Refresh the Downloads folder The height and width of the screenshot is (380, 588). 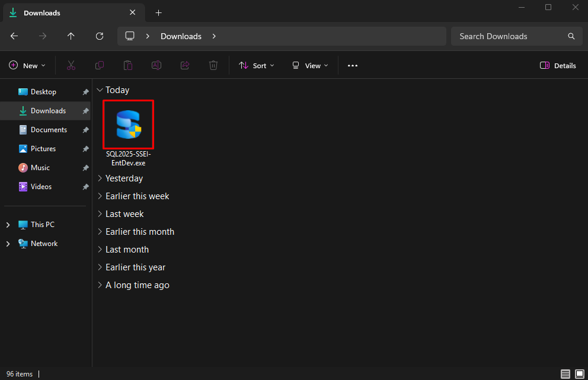[100, 36]
